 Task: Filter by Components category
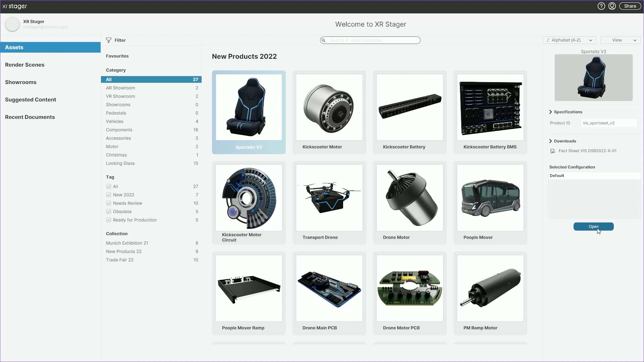click(x=152, y=130)
